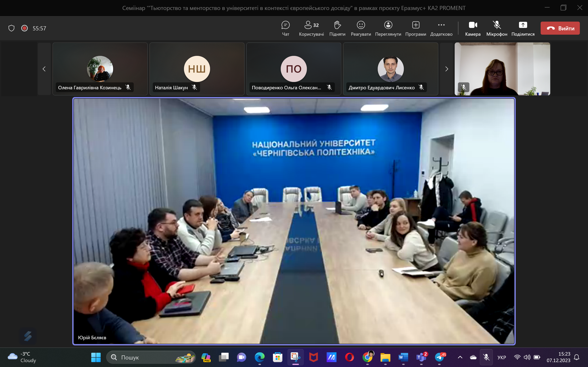Screen dimensions: 588x367
Task: Leave the meeting with Вийти button
Action: (560, 28)
